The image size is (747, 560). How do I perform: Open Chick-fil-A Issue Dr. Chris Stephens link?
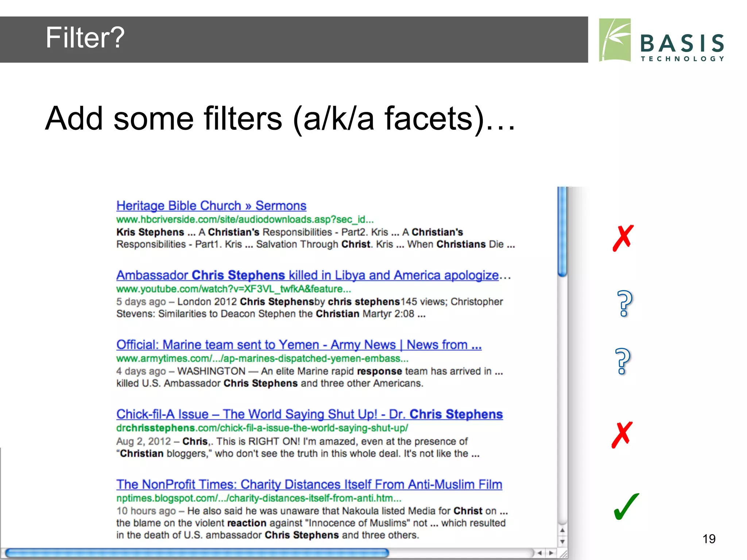(x=309, y=415)
